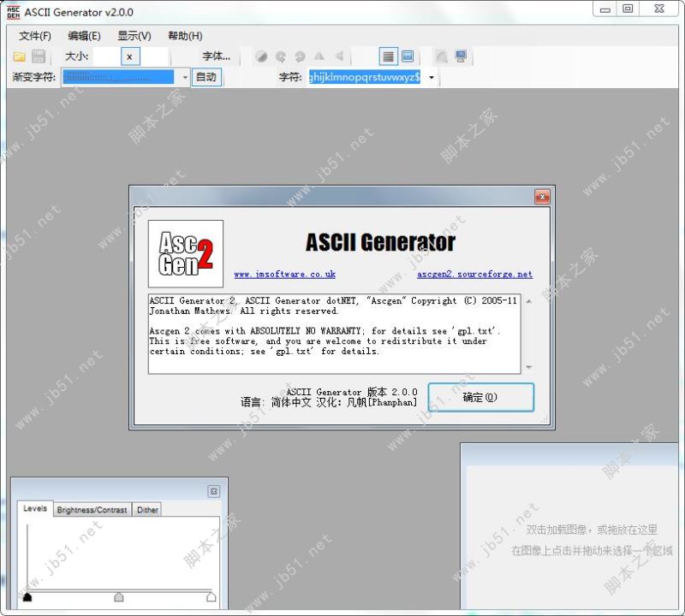Image resolution: width=685 pixels, height=616 pixels.
Task: Switch to the Dither tab
Action: 147,509
